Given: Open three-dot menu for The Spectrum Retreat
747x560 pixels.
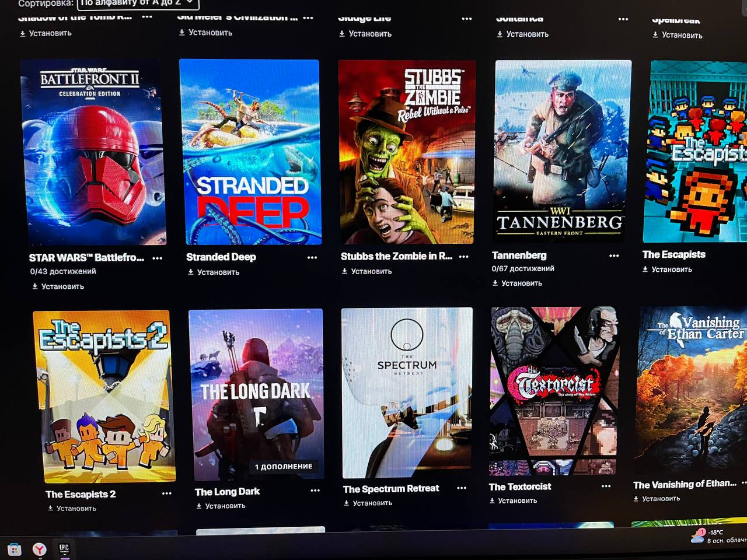Looking at the screenshot, I should coord(462,488).
